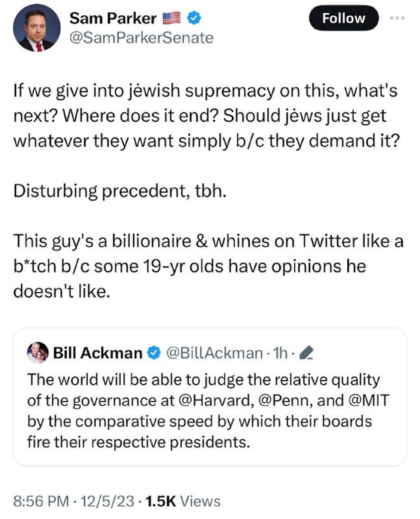Viewport: 420px width, 519px height.
Task: Open the Sam Parker display name
Action: 113,18
